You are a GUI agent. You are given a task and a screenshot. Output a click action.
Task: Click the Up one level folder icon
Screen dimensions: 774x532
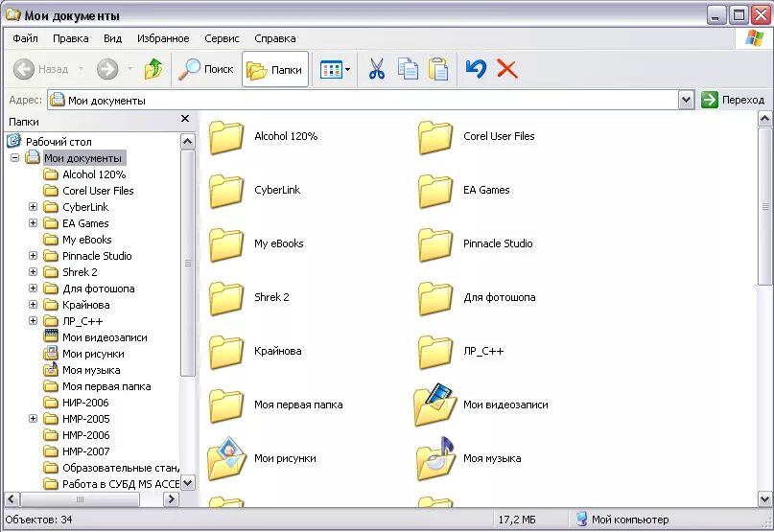pos(153,69)
